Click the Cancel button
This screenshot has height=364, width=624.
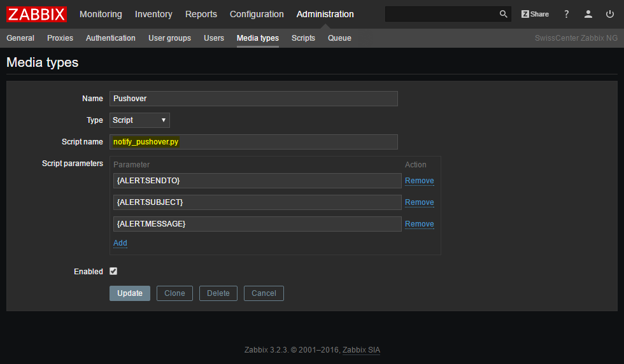(x=264, y=293)
